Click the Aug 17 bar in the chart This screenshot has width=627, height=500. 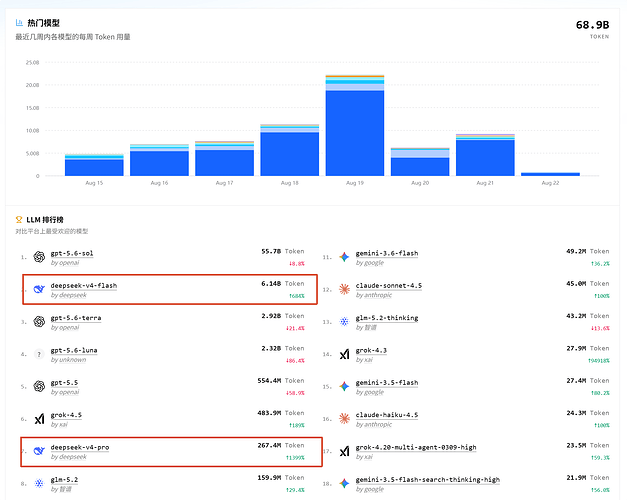(224, 158)
